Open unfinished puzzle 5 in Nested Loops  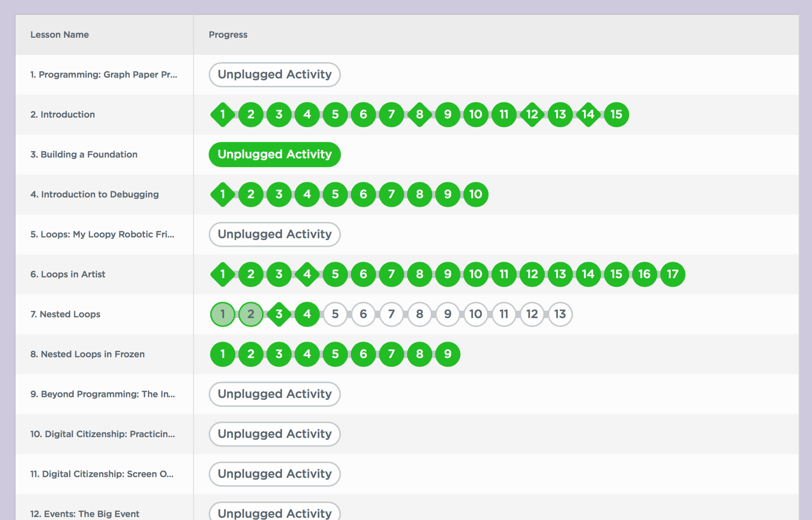point(335,314)
